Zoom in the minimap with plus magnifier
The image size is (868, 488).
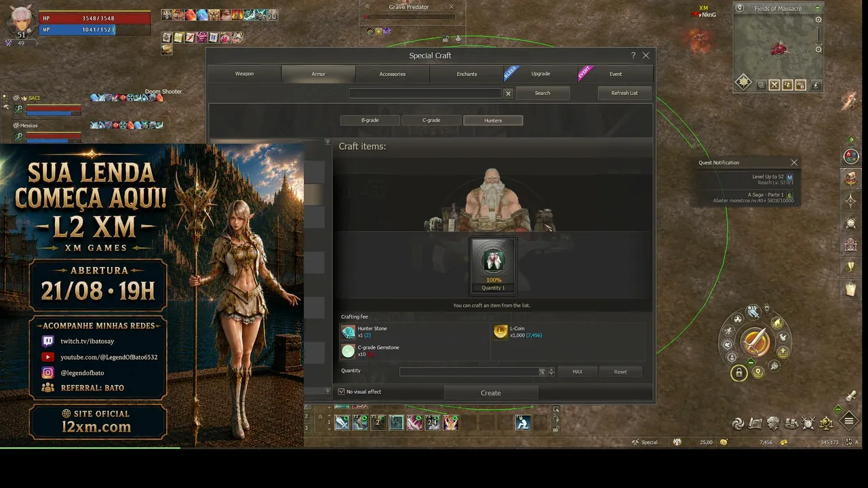click(818, 20)
